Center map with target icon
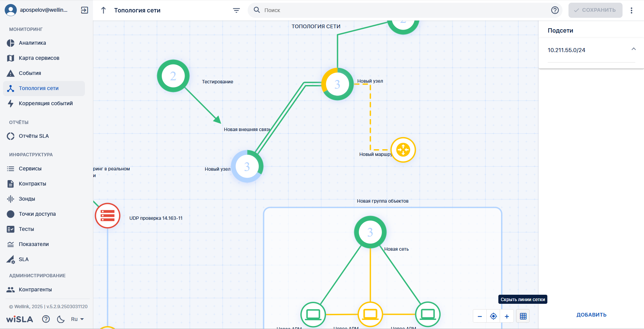The height and width of the screenshot is (329, 644). 493,316
